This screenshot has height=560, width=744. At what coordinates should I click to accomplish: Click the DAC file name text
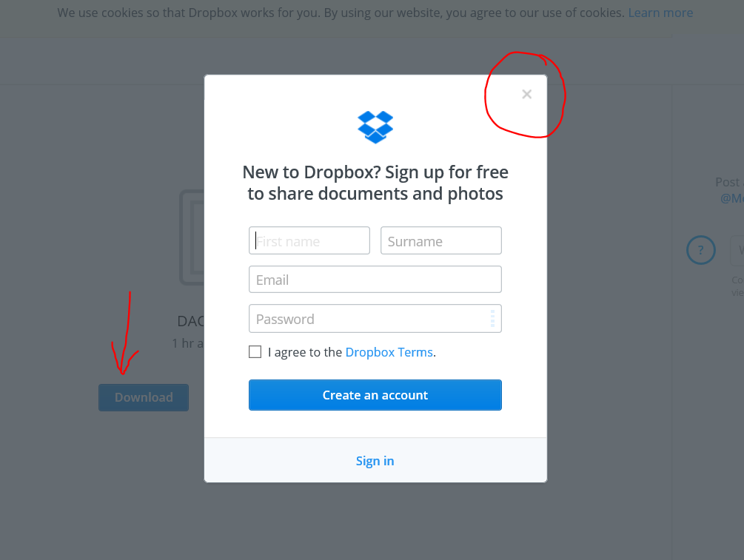pyautogui.click(x=191, y=321)
